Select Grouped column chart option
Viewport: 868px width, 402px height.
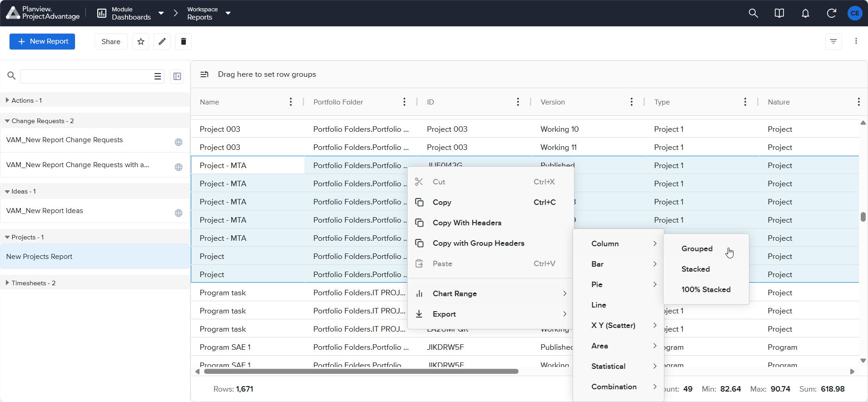[x=697, y=248]
